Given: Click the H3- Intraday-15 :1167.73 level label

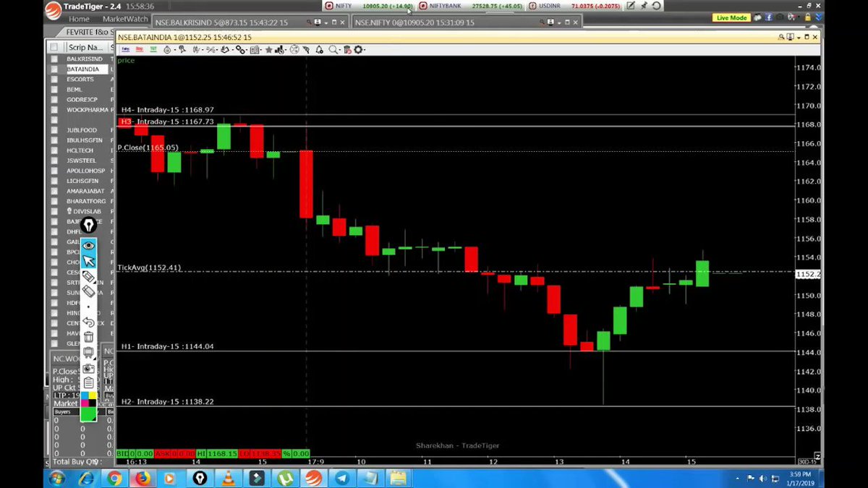Looking at the screenshot, I should [x=166, y=121].
